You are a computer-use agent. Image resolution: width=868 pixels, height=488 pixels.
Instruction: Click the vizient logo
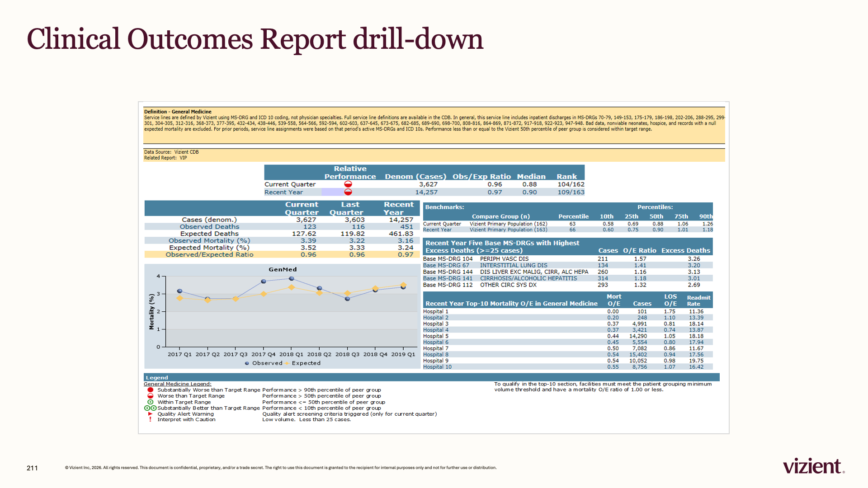coord(814,466)
